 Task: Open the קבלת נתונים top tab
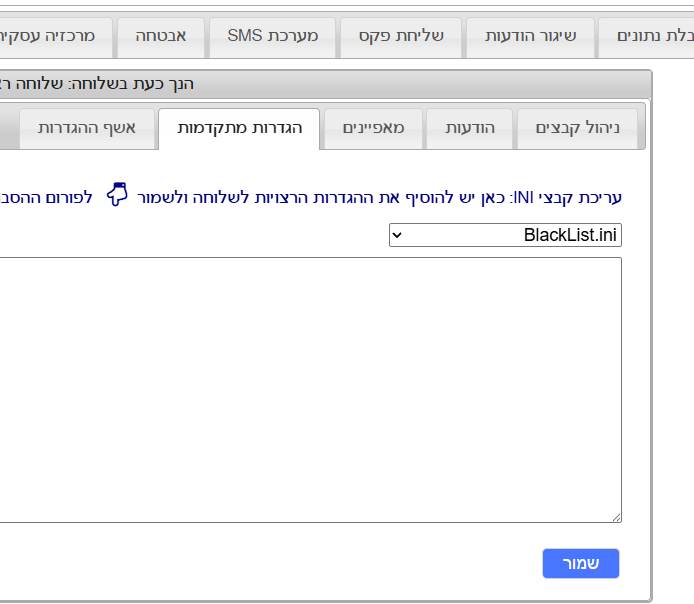pos(650,36)
